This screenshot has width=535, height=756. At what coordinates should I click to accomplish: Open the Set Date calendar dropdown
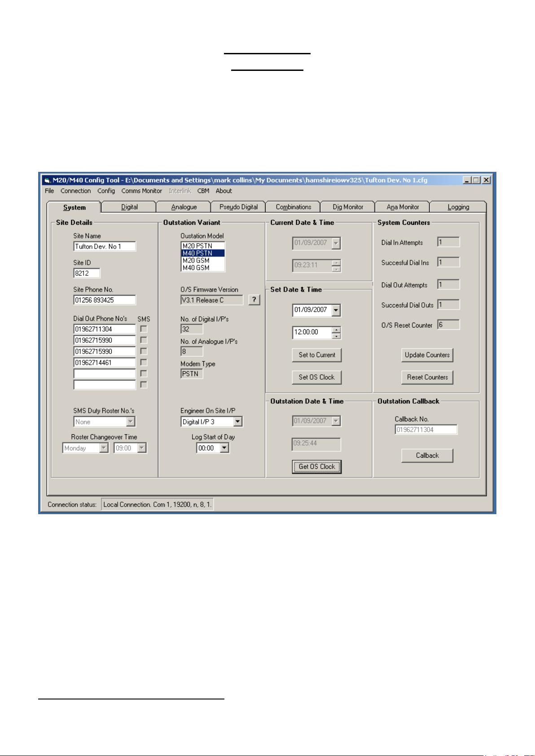click(336, 310)
